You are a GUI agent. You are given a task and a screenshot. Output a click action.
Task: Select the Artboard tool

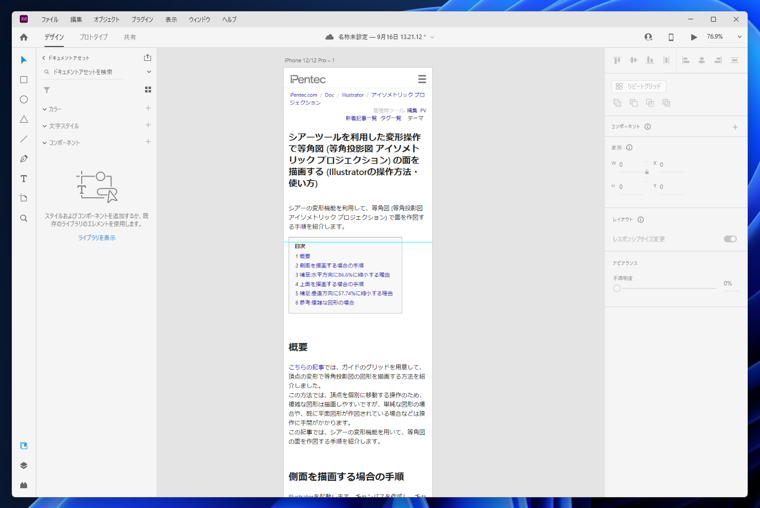[x=23, y=198]
